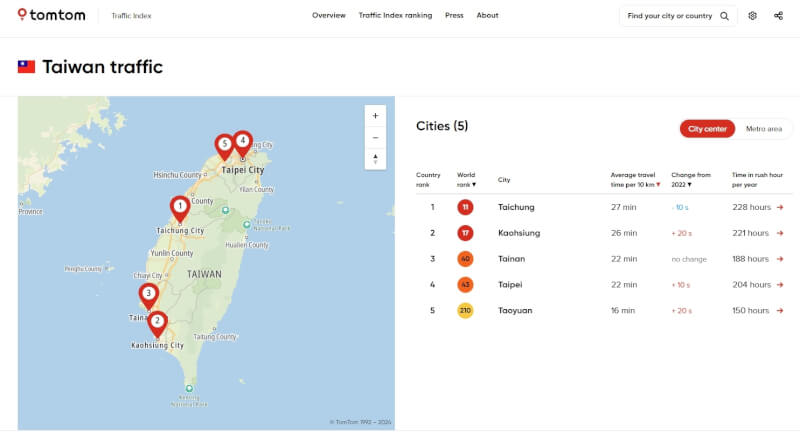Click Taipei's 204 hours value
Viewport: 800px width, 442px height.
[x=751, y=285]
